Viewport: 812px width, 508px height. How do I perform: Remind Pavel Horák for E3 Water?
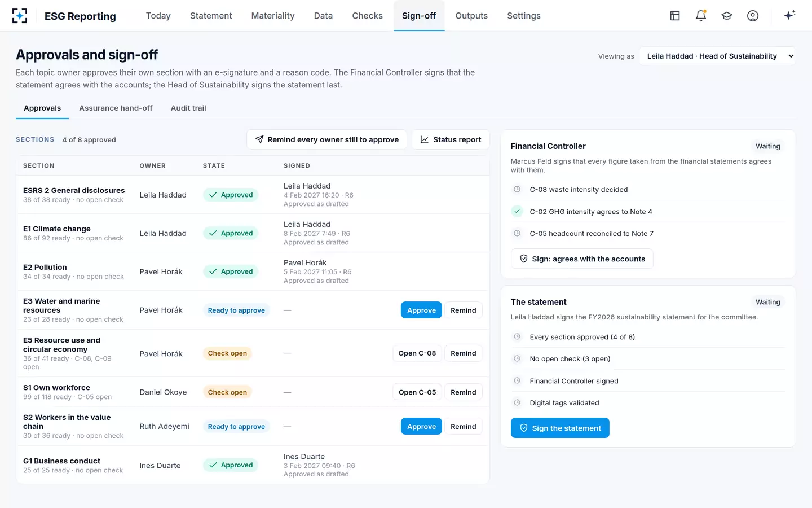pyautogui.click(x=464, y=310)
